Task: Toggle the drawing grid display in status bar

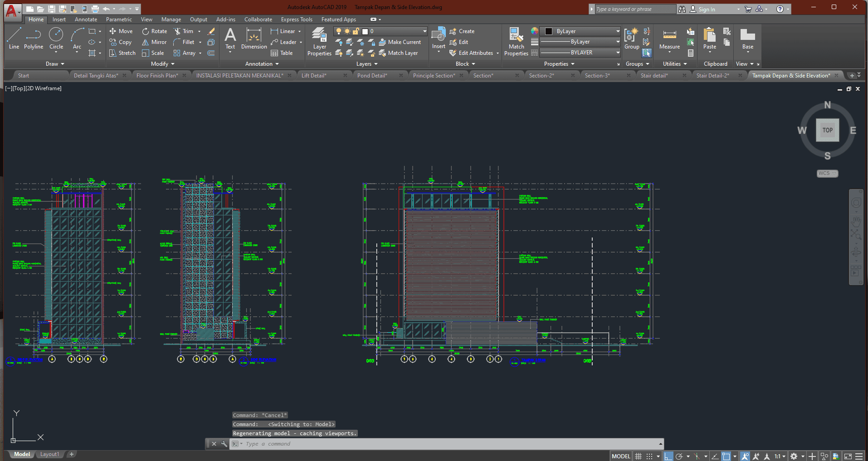Action: click(638, 456)
